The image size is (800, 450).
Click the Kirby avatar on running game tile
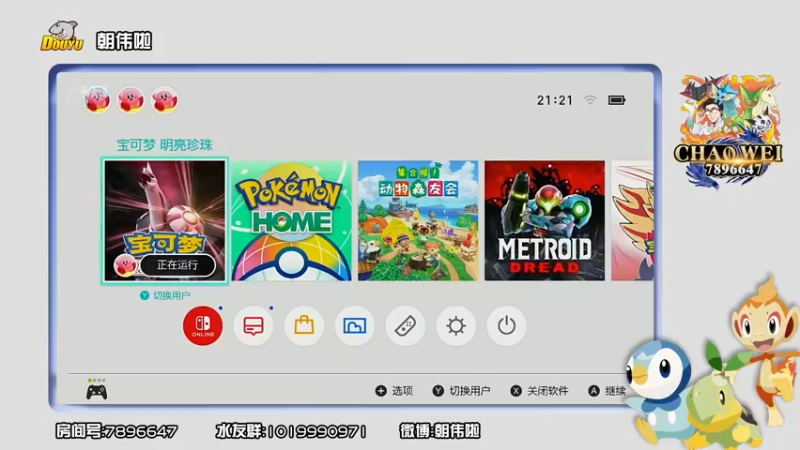click(125, 265)
